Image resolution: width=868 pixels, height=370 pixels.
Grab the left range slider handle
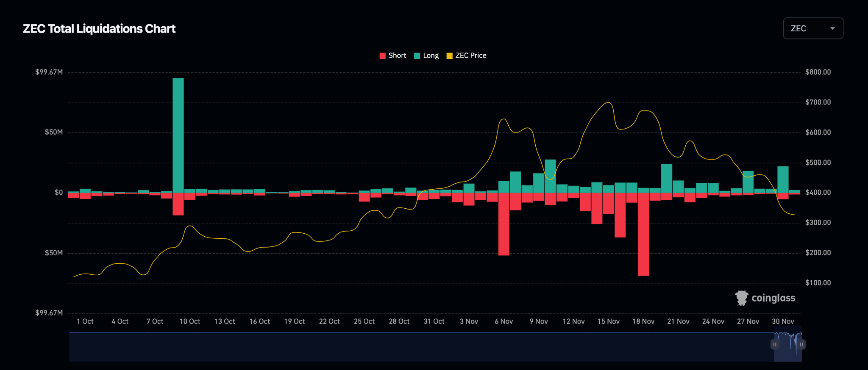pos(775,345)
